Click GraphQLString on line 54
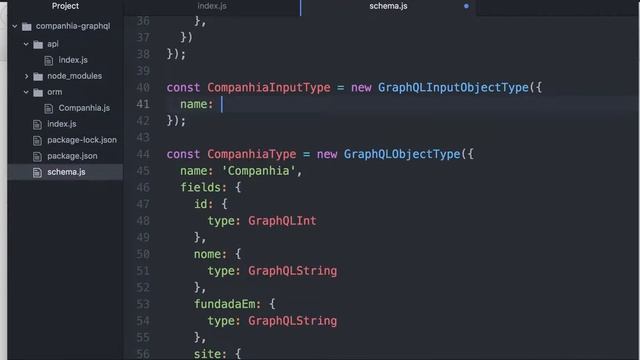 pyautogui.click(x=292, y=321)
